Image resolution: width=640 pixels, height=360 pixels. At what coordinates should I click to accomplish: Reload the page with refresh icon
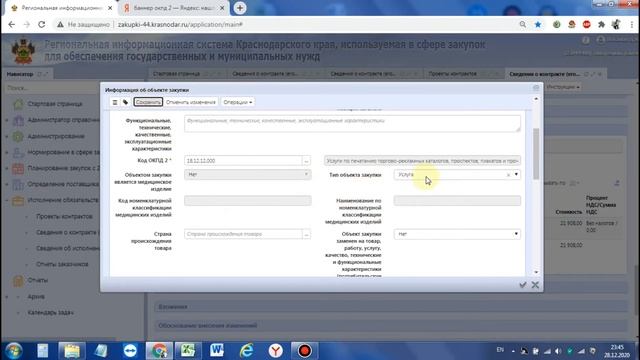(x=41, y=24)
